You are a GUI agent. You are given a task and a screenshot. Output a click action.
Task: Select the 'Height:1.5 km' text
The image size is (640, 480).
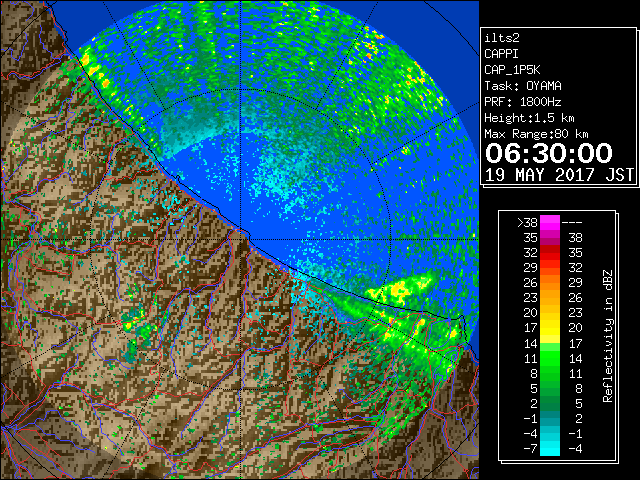[x=529, y=118]
